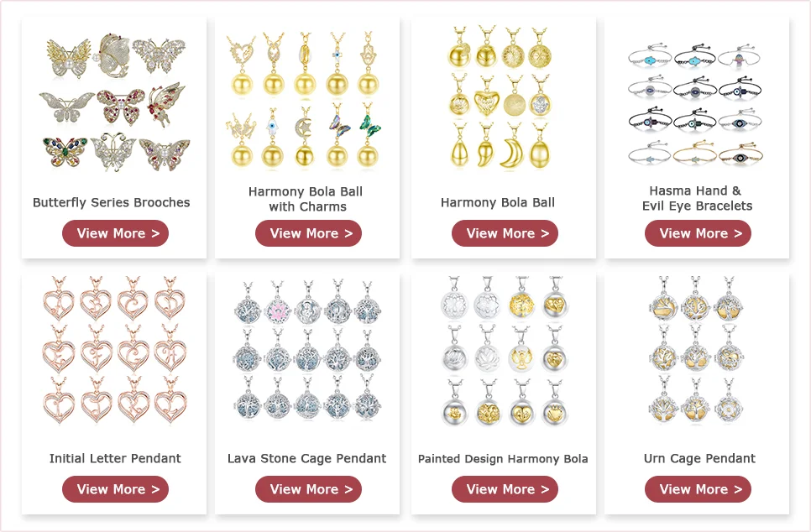Image resolution: width=811 pixels, height=532 pixels.
Task: Click the Hasma Hand & Evil Eye Bracelets title
Action: (697, 199)
